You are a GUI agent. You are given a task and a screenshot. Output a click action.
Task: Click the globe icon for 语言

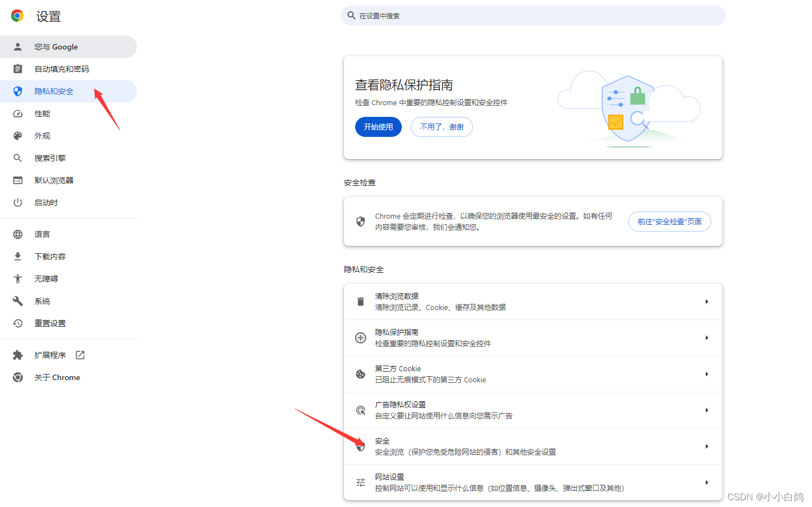click(18, 234)
